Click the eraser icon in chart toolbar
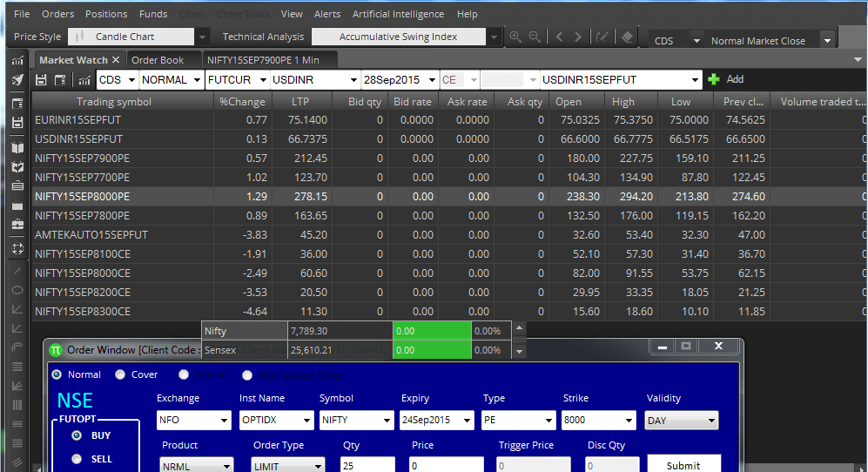 click(x=628, y=37)
